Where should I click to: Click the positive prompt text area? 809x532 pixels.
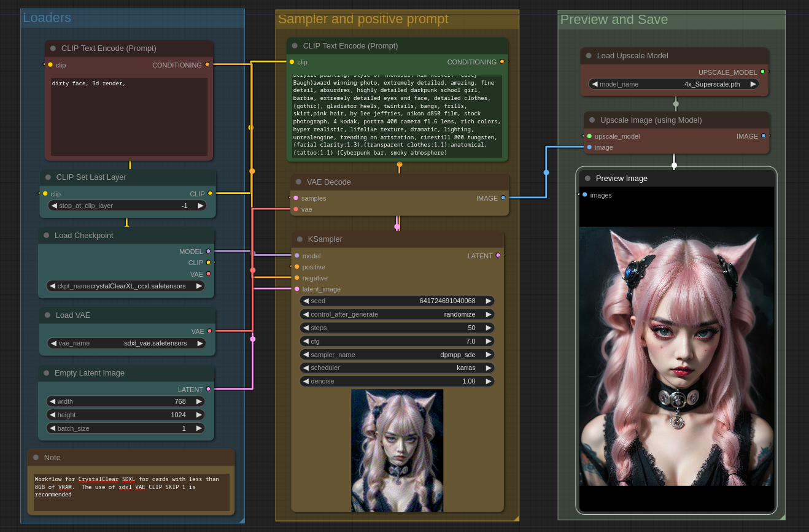pyautogui.click(x=397, y=116)
